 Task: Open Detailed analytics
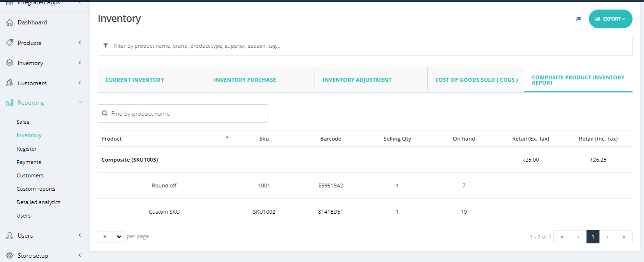(38, 202)
